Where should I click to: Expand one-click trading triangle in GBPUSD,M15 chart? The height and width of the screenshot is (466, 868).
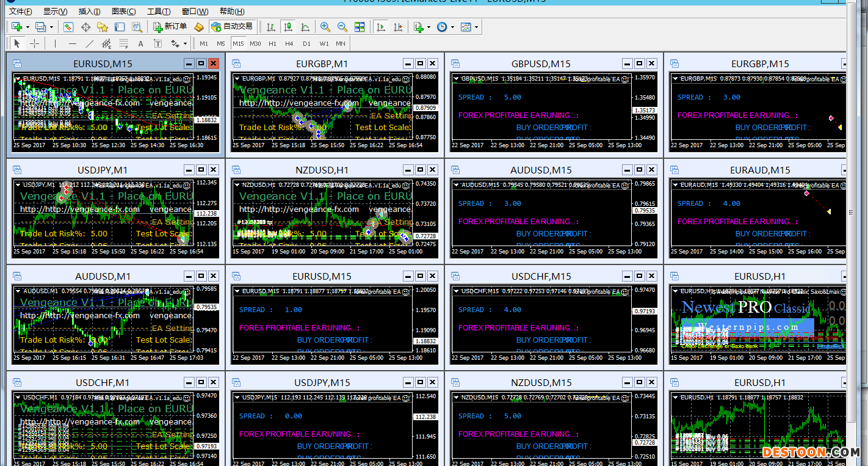[x=457, y=78]
